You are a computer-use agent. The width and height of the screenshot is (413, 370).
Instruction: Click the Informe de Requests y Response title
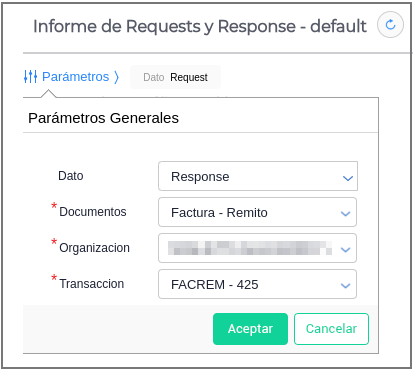[x=200, y=26]
